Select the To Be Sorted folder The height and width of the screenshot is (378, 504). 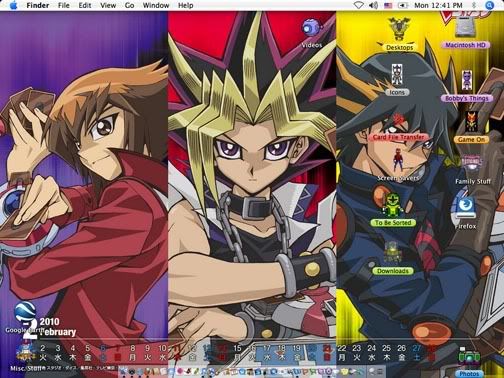pos(393,205)
